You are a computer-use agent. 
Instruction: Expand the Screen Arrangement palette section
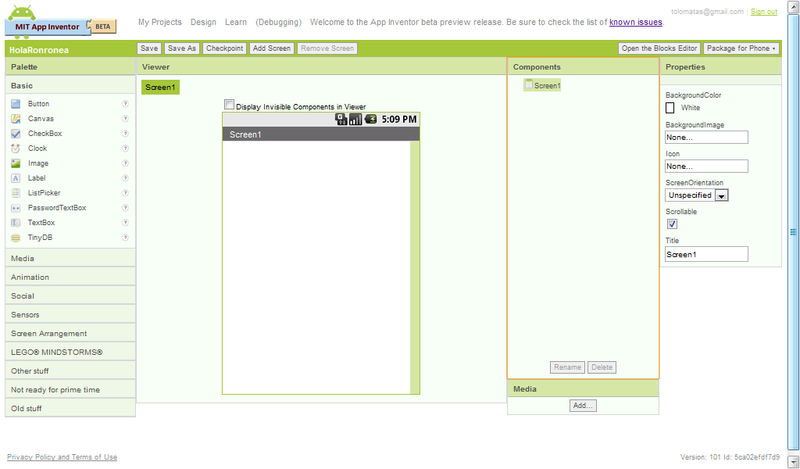[x=70, y=333]
